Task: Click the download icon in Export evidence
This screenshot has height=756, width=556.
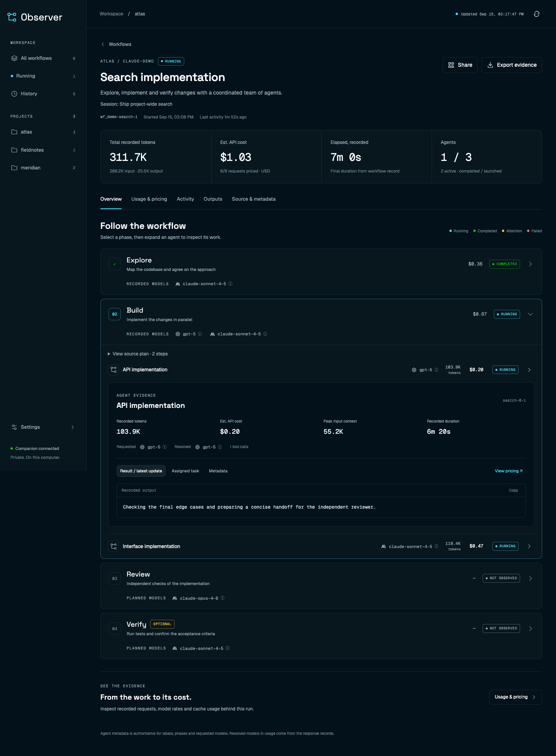Action: pos(490,65)
